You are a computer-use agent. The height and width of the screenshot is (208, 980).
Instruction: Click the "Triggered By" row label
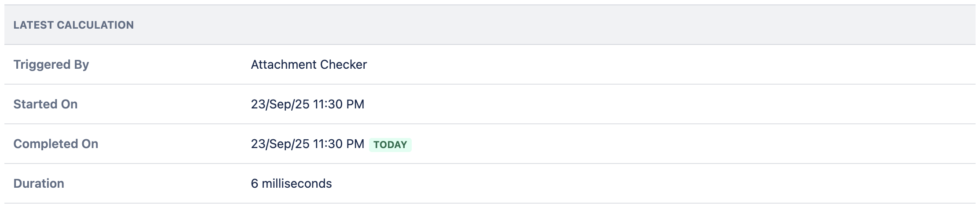tap(51, 65)
